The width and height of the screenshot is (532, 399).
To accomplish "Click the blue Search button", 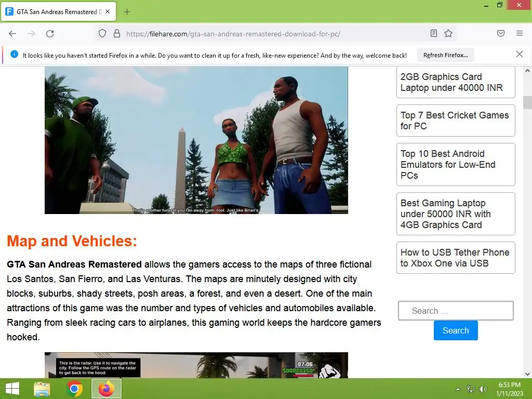I will point(456,330).
